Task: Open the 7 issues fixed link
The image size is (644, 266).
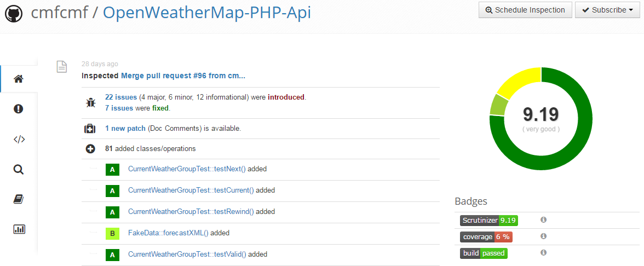Action: (x=119, y=108)
